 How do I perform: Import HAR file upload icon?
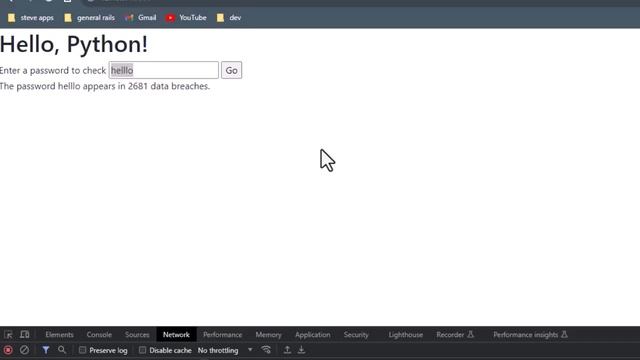pos(287,350)
